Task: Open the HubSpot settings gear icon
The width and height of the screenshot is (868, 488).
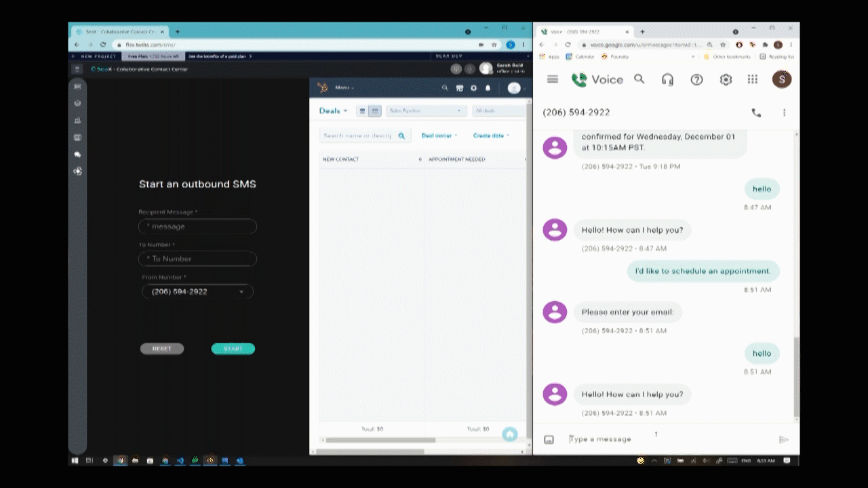Action: (473, 88)
